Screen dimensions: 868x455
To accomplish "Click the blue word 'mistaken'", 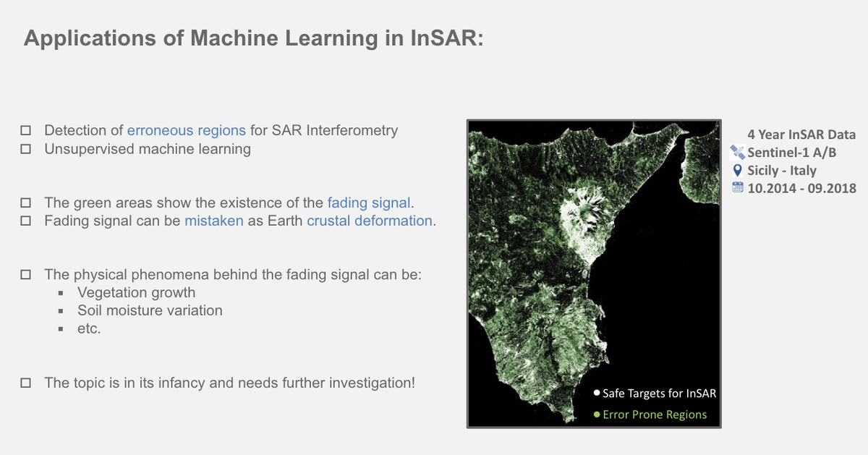I will coord(214,221).
